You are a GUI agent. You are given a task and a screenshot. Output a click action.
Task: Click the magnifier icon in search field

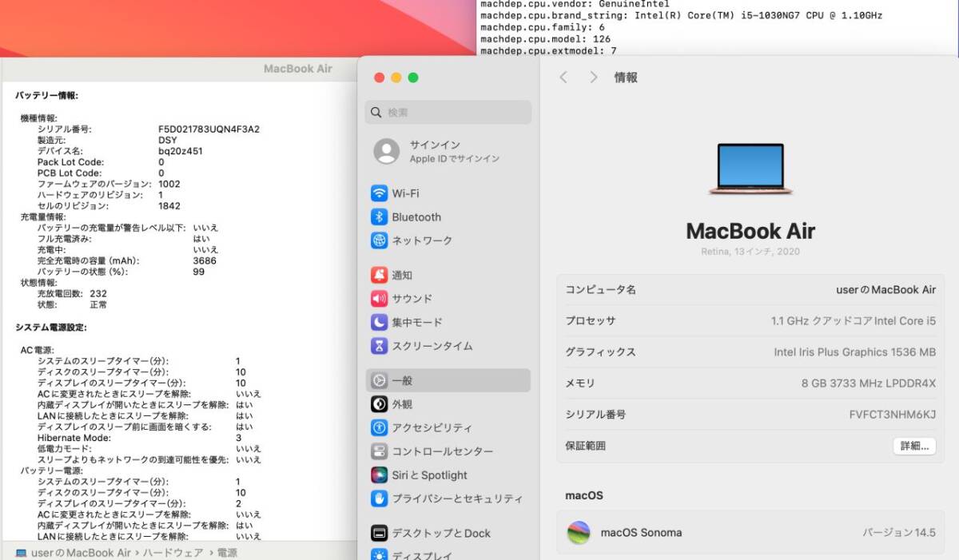pyautogui.click(x=376, y=113)
